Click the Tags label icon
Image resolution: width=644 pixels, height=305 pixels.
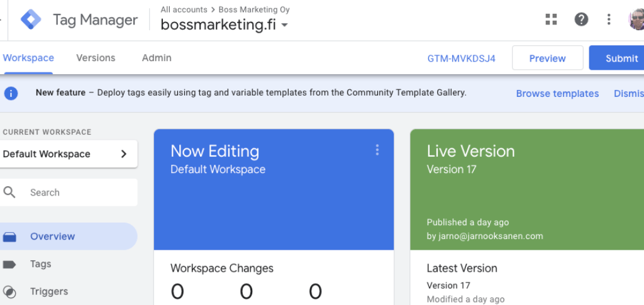pos(9,264)
